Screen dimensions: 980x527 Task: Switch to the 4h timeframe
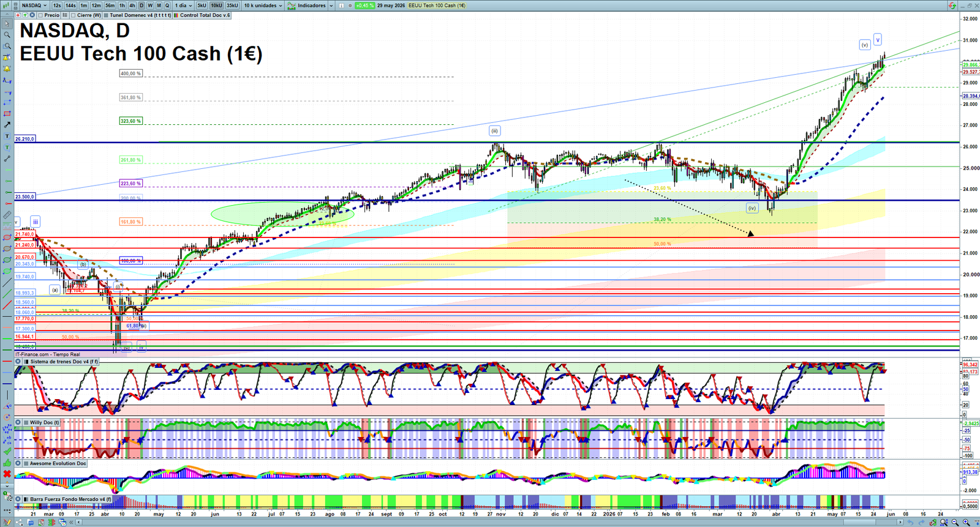pyautogui.click(x=132, y=6)
